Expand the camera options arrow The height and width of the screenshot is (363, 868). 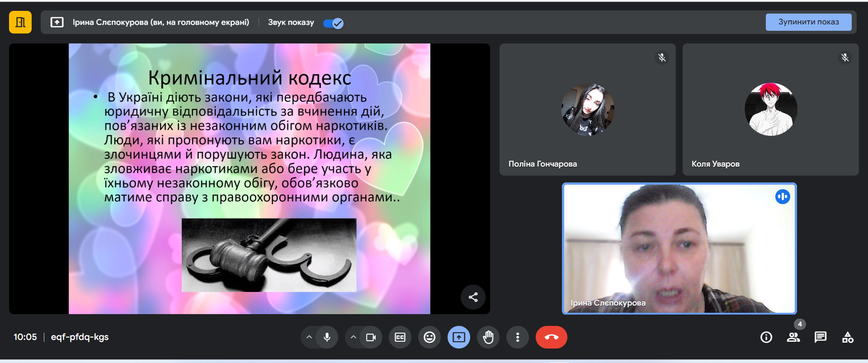(x=354, y=337)
